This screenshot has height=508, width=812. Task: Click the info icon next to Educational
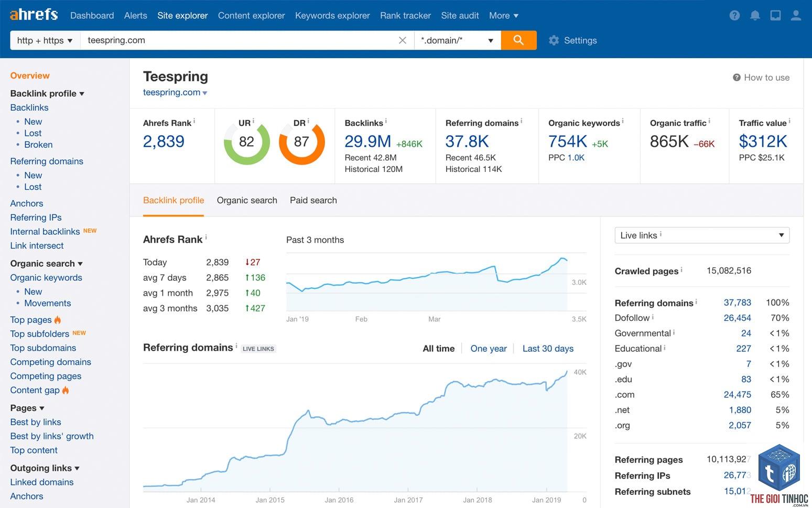[x=664, y=347]
